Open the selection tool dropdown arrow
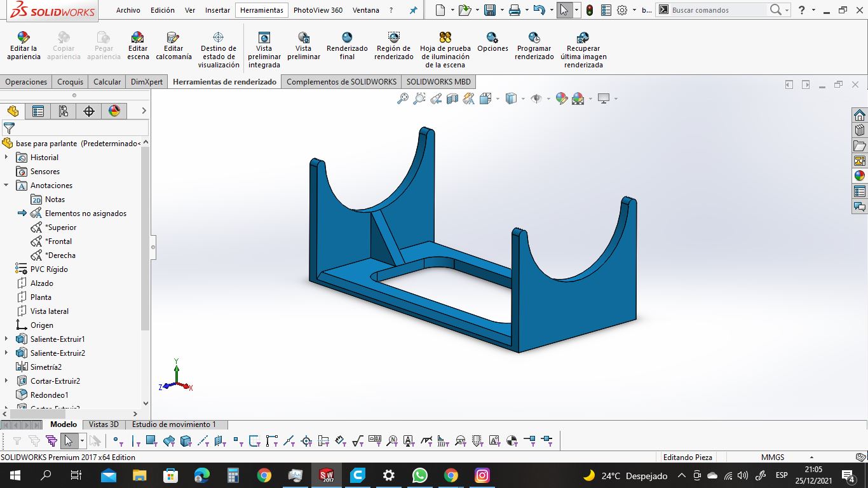 (x=576, y=10)
